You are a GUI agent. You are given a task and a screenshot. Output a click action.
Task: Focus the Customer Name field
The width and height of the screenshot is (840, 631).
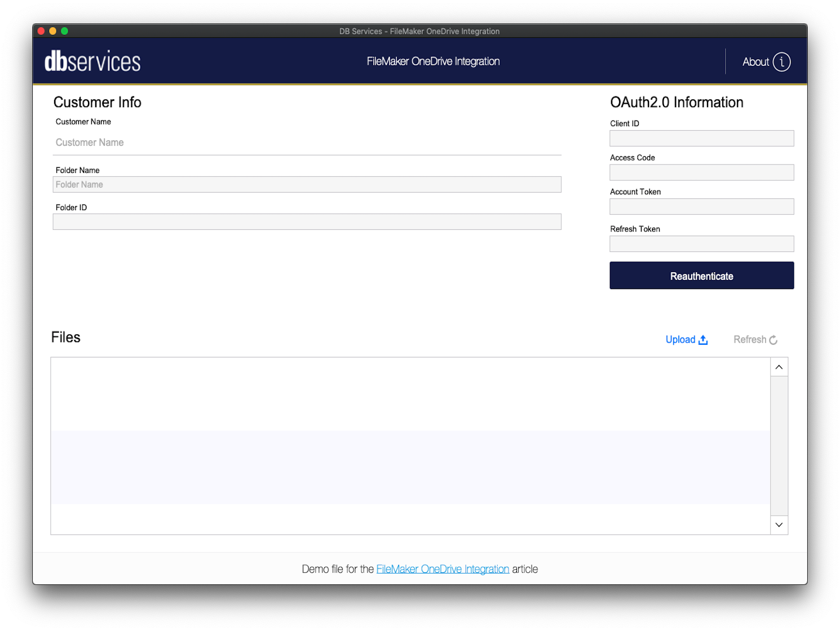[307, 143]
